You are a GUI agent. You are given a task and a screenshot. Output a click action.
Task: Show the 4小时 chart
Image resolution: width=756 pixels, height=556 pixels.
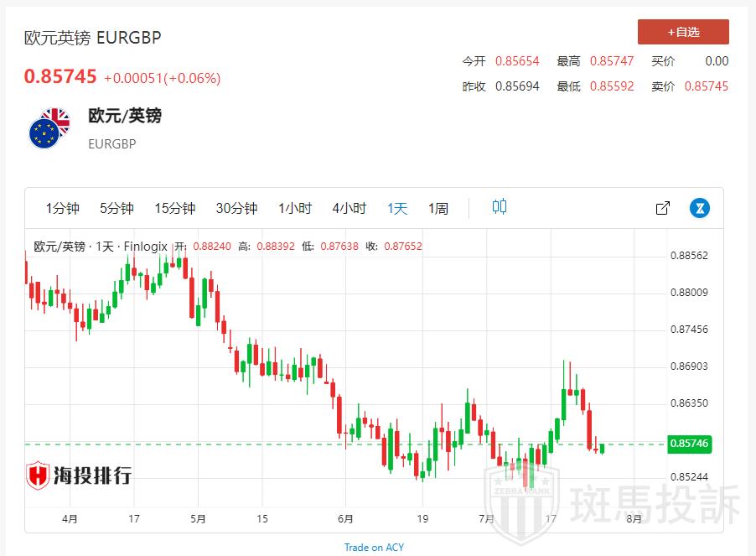(349, 208)
